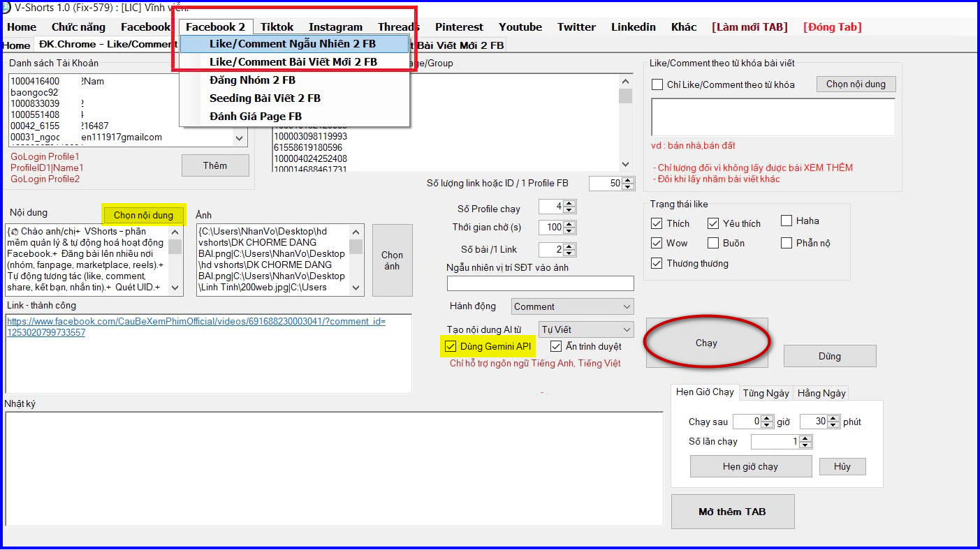The width and height of the screenshot is (980, 550).
Task: Click the từ khóa bài viết text box
Action: coord(773,117)
